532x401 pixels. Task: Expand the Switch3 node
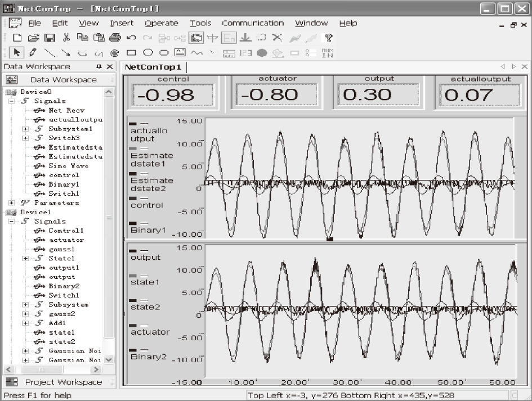pyautogui.click(x=25, y=138)
